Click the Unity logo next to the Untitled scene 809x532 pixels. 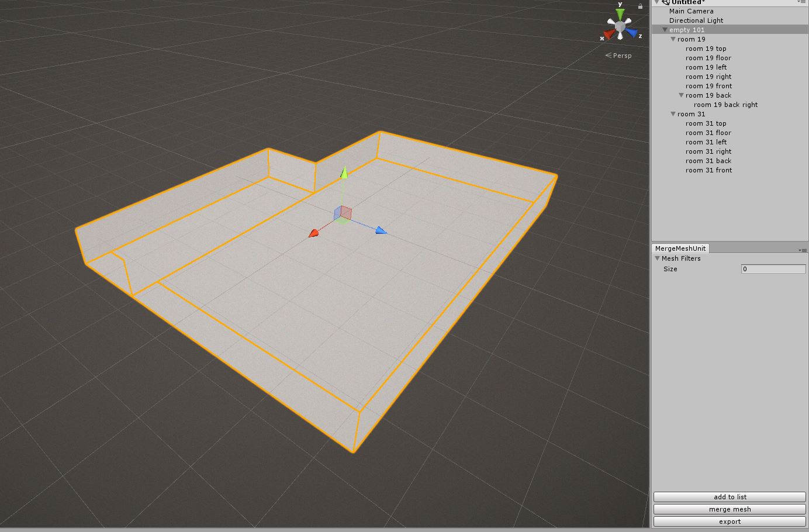[x=666, y=2]
